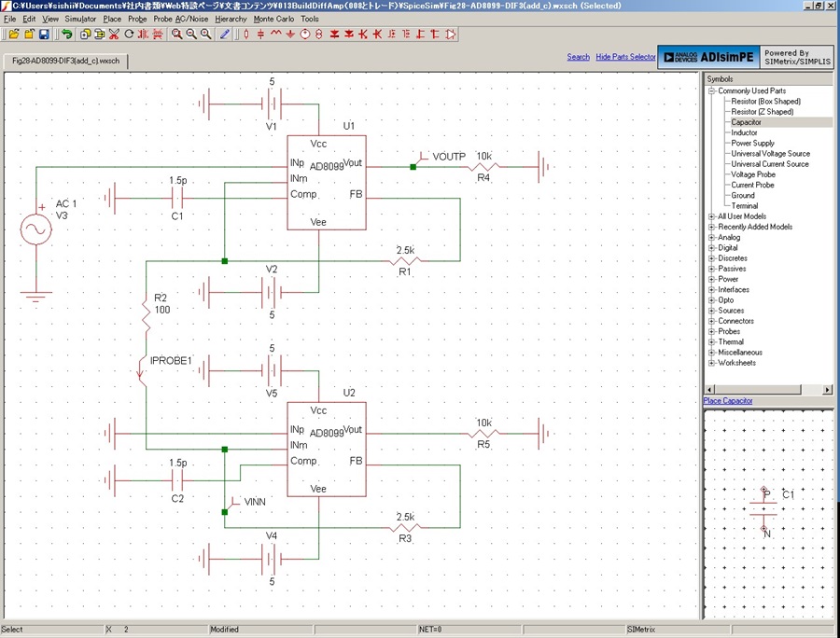Click the IPROBE1 current probe label
Image resolution: width=840 pixels, height=638 pixels.
[171, 361]
